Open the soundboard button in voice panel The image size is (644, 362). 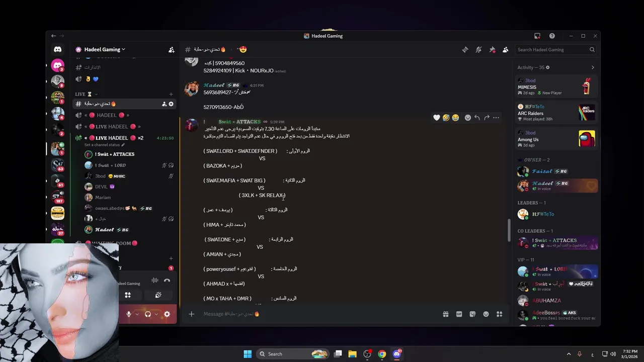[158, 295]
